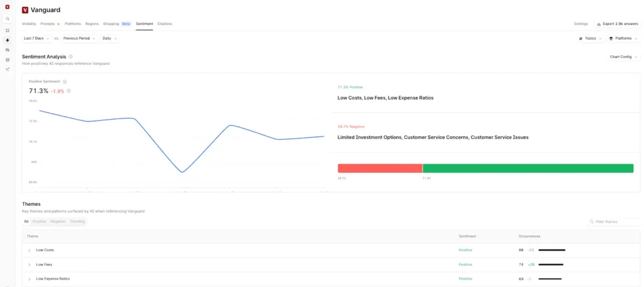Expand the Low Expense Ratios theme row
The width and height of the screenshot is (644, 287).
pyautogui.click(x=29, y=279)
